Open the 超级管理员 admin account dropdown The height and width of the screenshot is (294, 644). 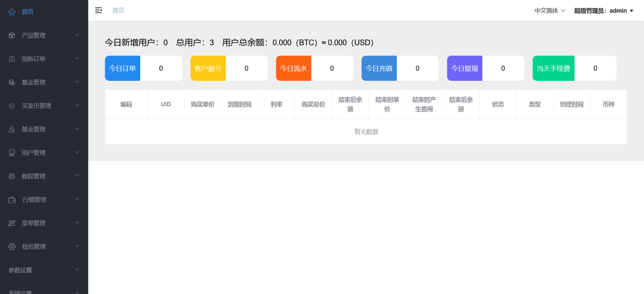click(603, 11)
